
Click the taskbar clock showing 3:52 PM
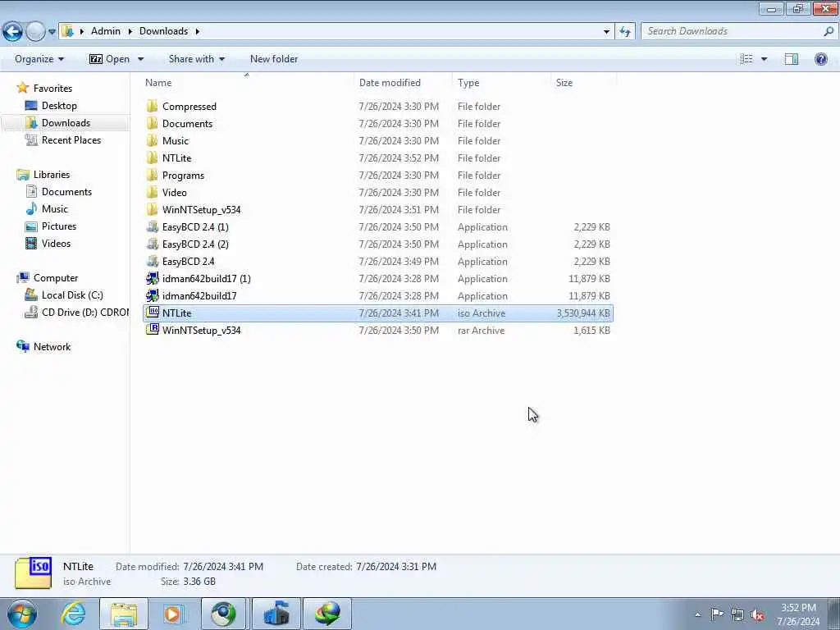pos(798,614)
